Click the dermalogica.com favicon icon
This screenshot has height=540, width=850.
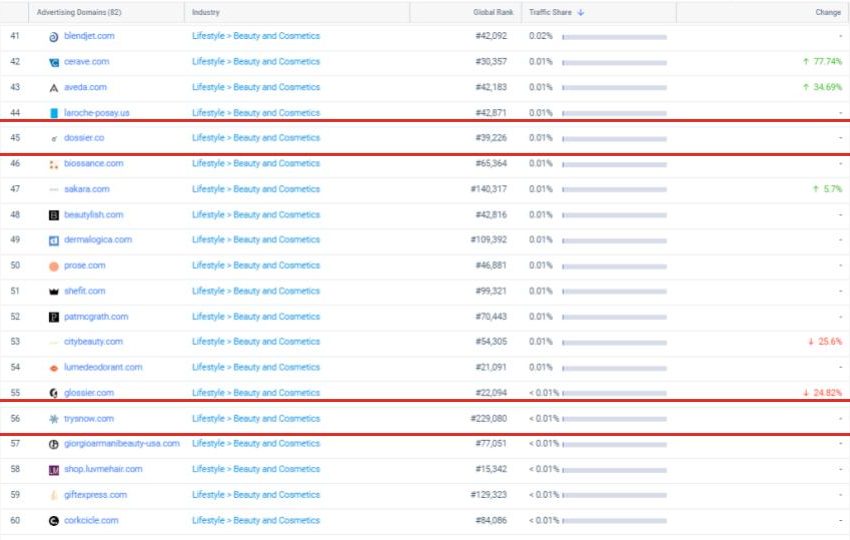[x=54, y=240]
